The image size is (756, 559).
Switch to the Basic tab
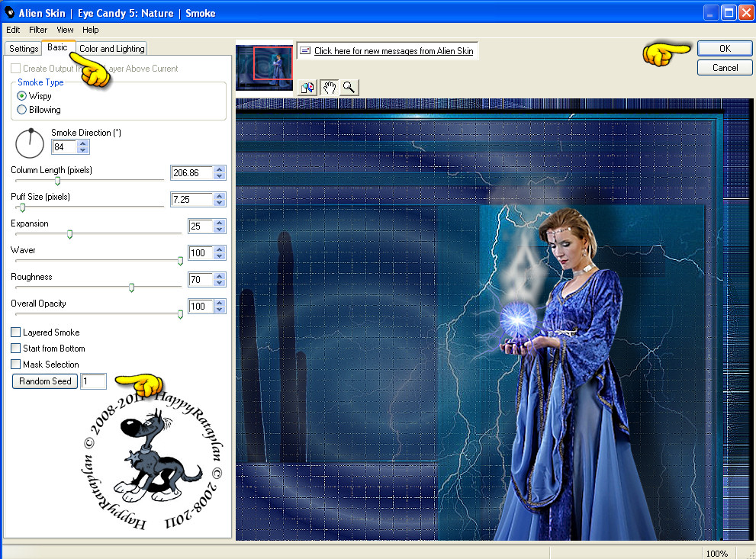[57, 47]
